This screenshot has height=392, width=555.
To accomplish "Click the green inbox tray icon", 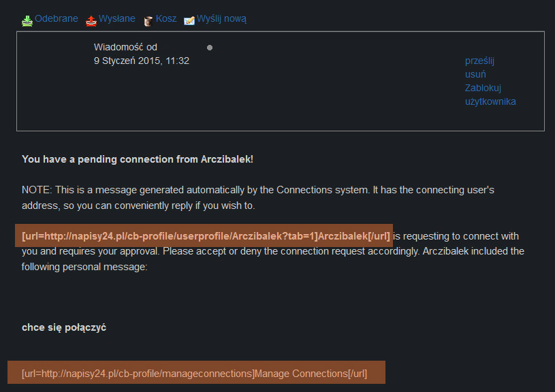I will (x=27, y=21).
